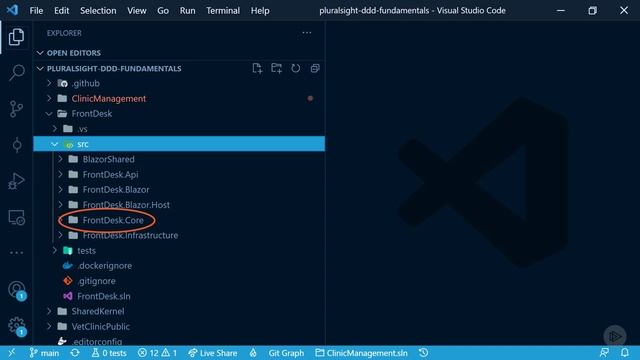
Task: Show additional activity bar views ellipsis
Action: [x=16, y=253]
